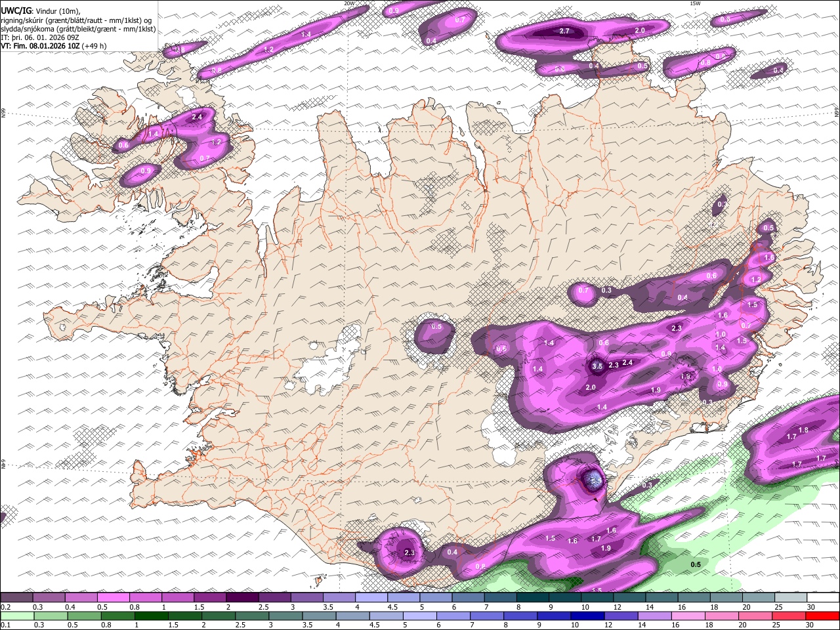Click the 'VT: Fim. 08.01.2026 10Z' valid time
840x630 pixels.
[x=41, y=46]
